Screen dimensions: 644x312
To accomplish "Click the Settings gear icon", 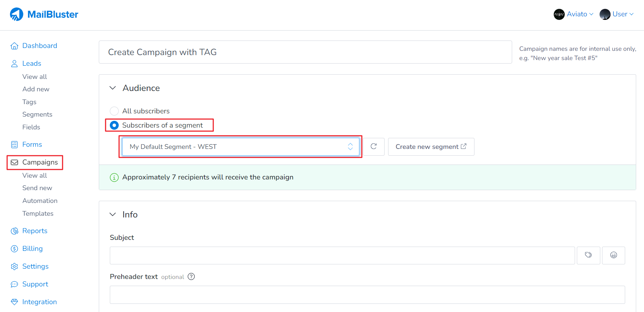I will point(14,267).
